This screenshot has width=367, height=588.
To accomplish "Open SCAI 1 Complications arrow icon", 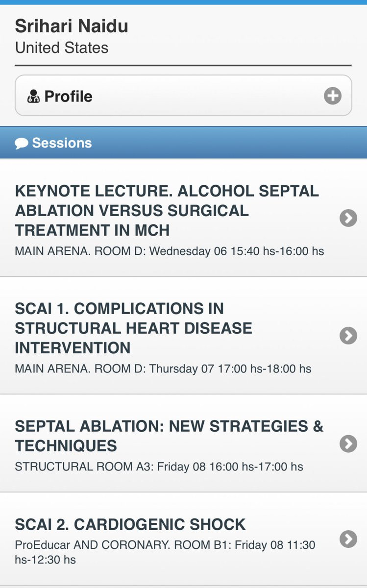I will [348, 336].
